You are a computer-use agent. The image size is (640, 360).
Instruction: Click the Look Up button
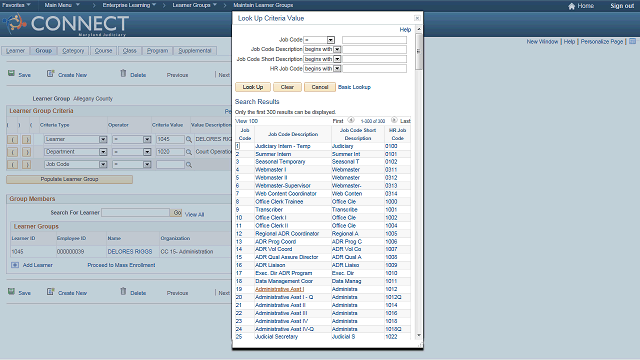point(253,87)
